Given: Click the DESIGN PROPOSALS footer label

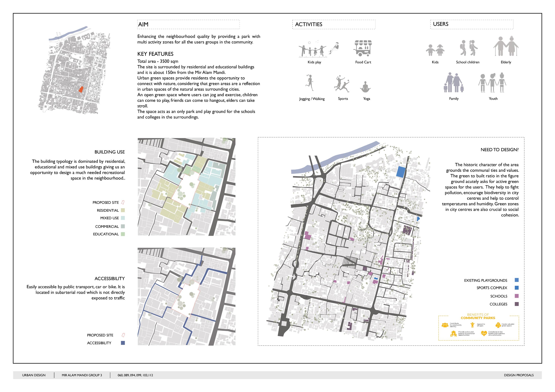Looking at the screenshot, I should (519, 375).
